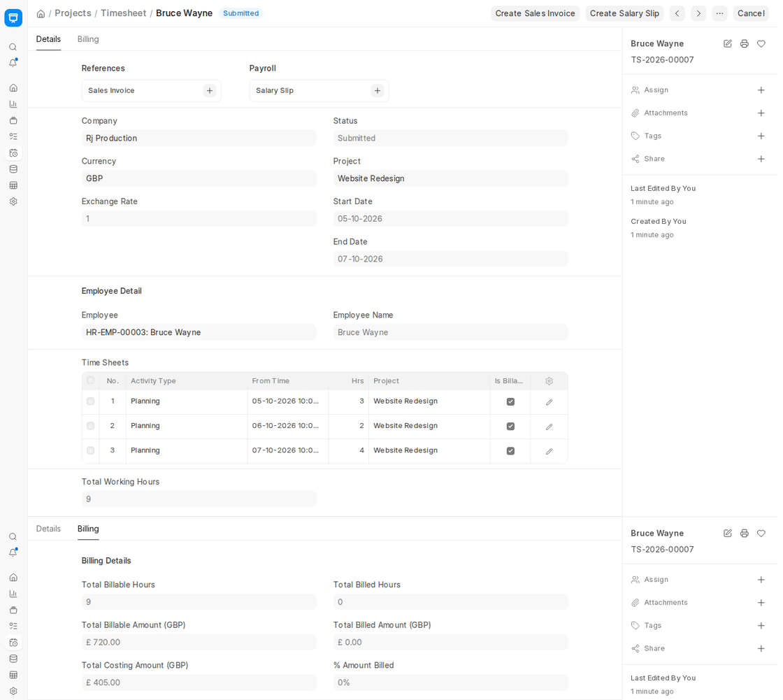Open sidebar database icon beside the Currency row
783x700 pixels.
tap(13, 169)
